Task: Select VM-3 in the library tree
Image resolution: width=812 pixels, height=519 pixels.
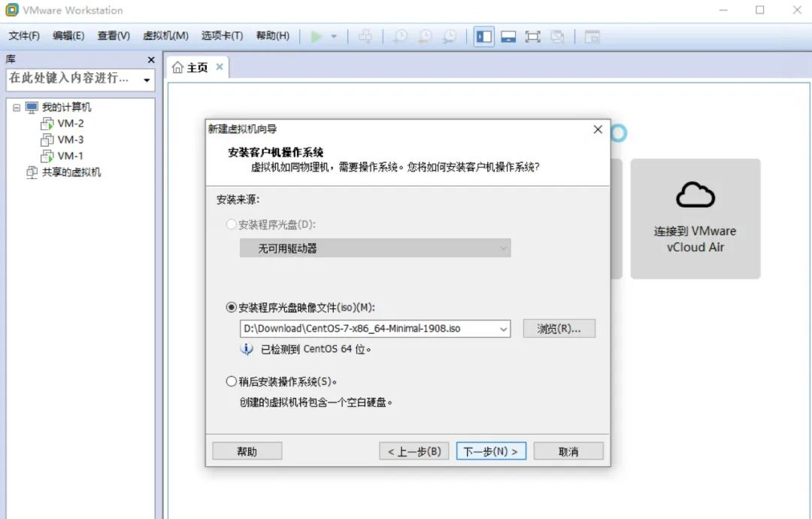Action: pos(71,140)
